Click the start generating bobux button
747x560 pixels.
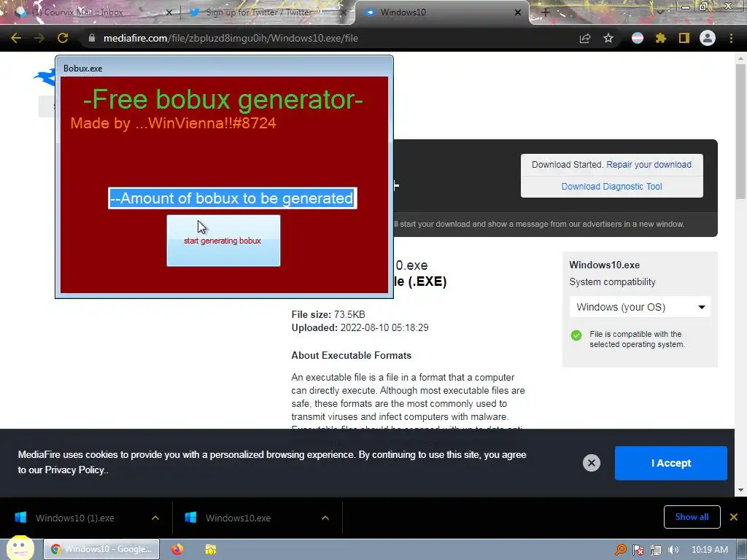[x=223, y=241]
